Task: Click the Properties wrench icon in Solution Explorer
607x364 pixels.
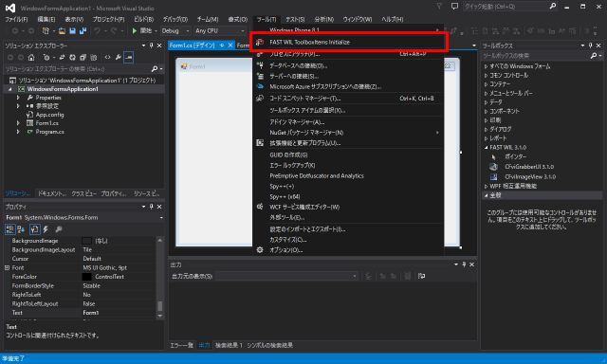Action: tap(118, 57)
